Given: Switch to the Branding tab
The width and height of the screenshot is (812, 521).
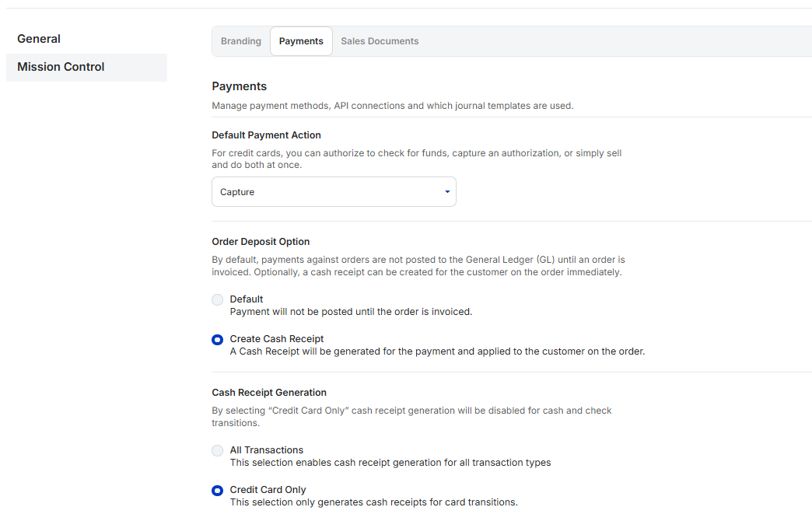Looking at the screenshot, I should [241, 41].
